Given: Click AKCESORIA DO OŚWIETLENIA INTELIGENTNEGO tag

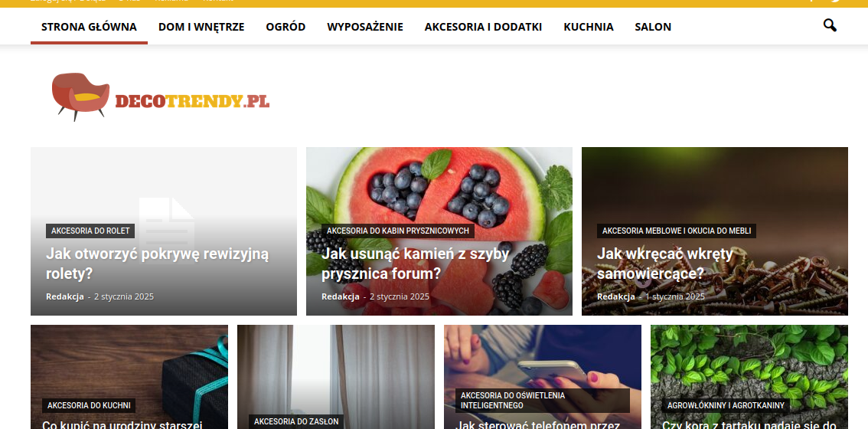Looking at the screenshot, I should click(x=543, y=400).
